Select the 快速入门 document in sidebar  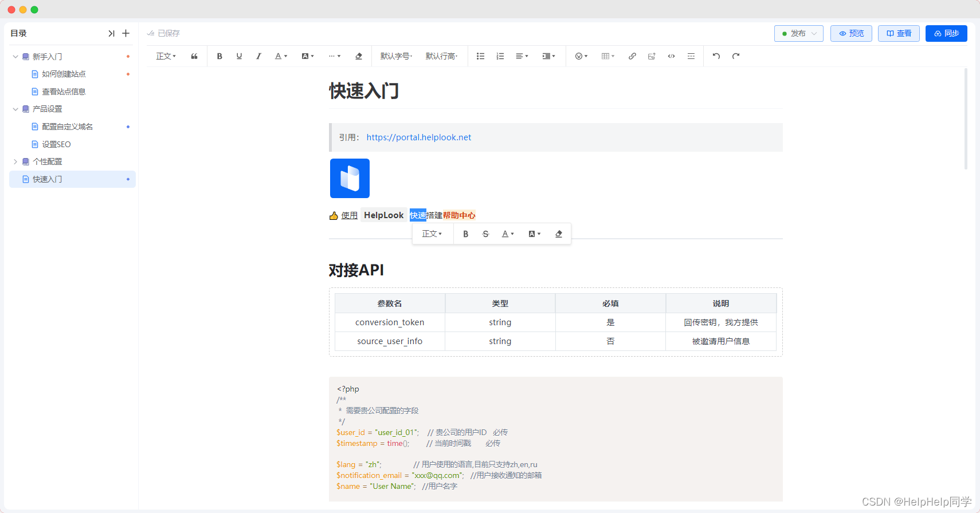[73, 179]
